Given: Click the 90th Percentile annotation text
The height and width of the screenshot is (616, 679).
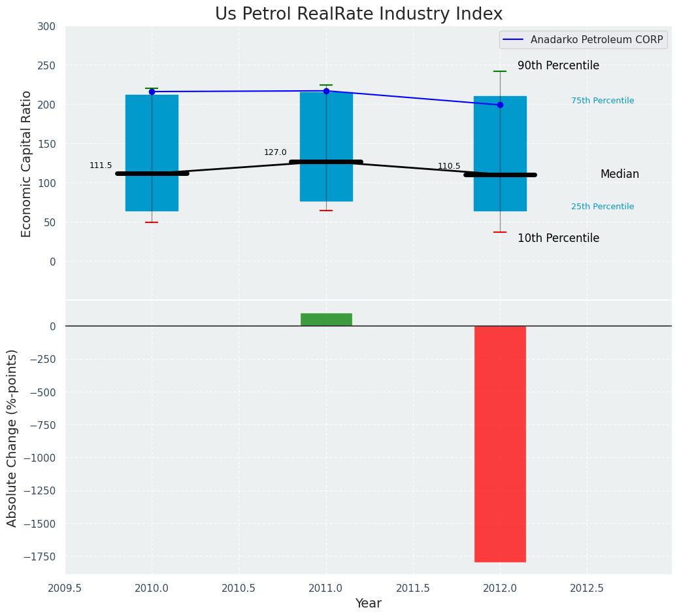Looking at the screenshot, I should point(558,65).
